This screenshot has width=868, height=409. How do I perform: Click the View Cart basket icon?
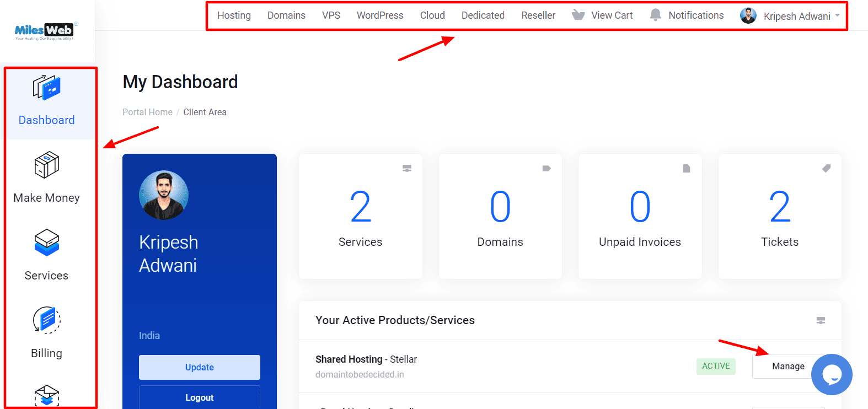578,15
